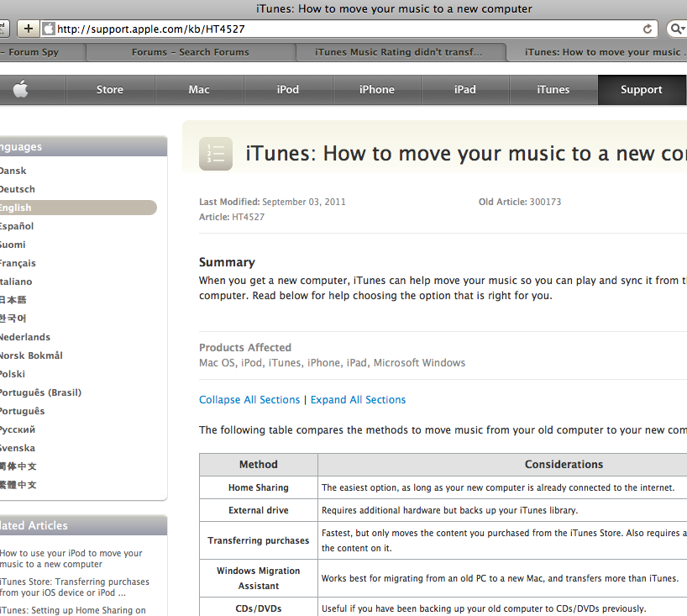Viewport: 687px width, 616px height.
Task: Open 'iTunes Store: Transferring purchases' article
Action: click(75, 587)
